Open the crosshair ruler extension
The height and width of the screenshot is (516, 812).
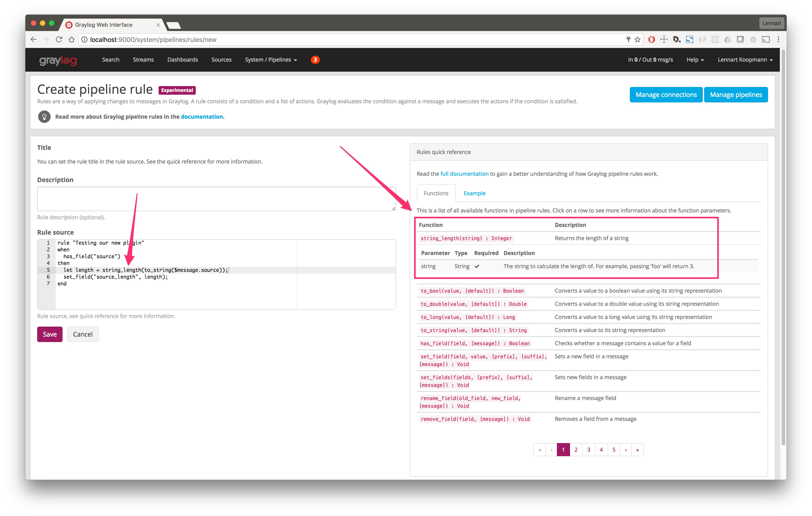[664, 39]
